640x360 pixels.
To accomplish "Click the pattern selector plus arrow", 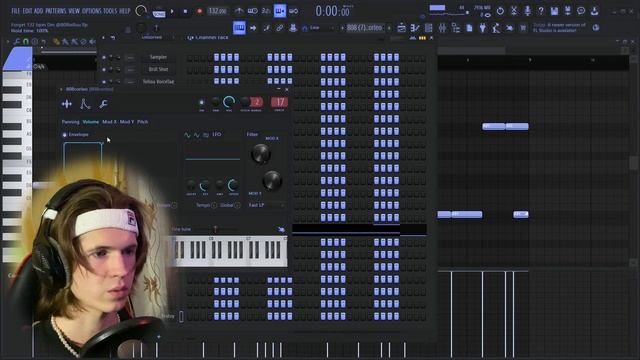I will pyautogui.click(x=389, y=28).
